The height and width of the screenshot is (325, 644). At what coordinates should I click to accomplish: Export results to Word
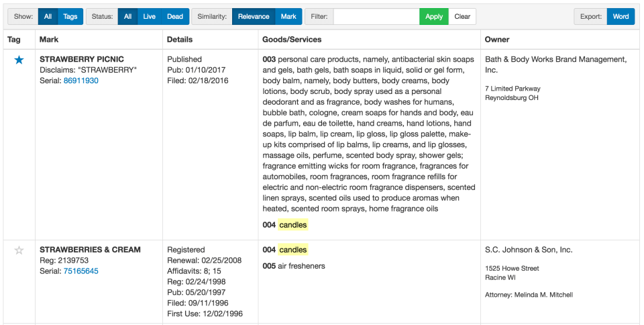point(621,17)
